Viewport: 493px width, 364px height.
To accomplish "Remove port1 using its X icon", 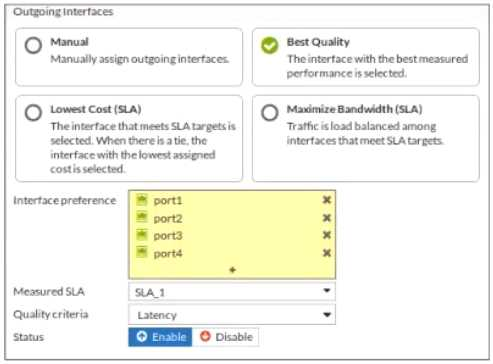I will 327,200.
